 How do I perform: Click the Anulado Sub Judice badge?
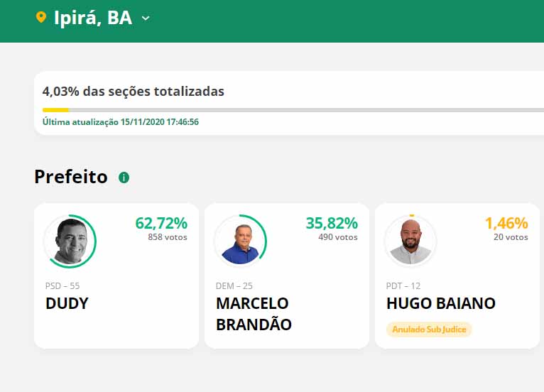pyautogui.click(x=429, y=330)
